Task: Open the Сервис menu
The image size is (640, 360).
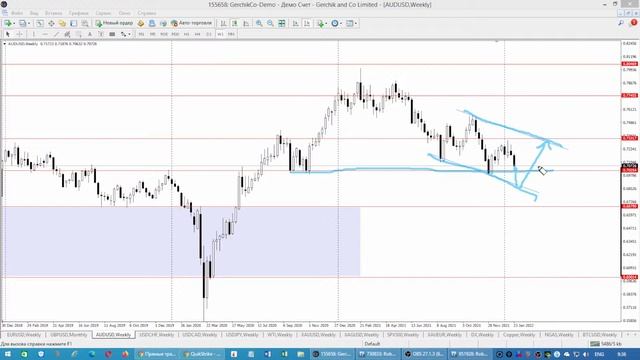Action: [104, 13]
